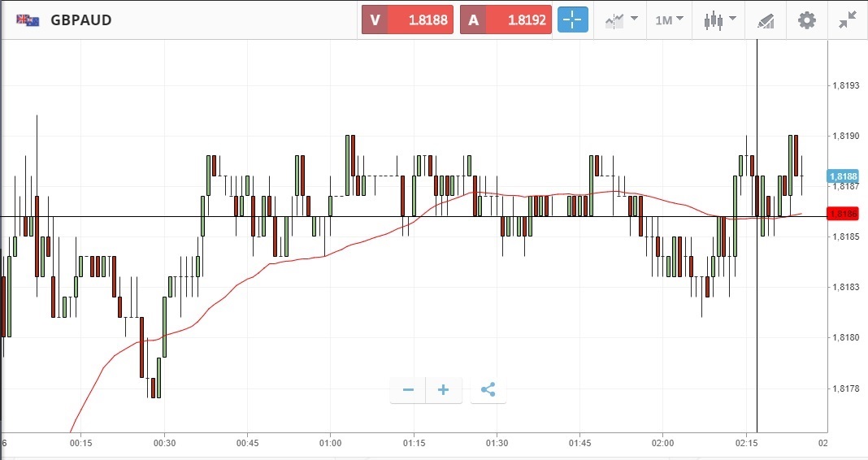Click the blue 1,8188 price label
Screen dimensions: 868x460
(844, 176)
